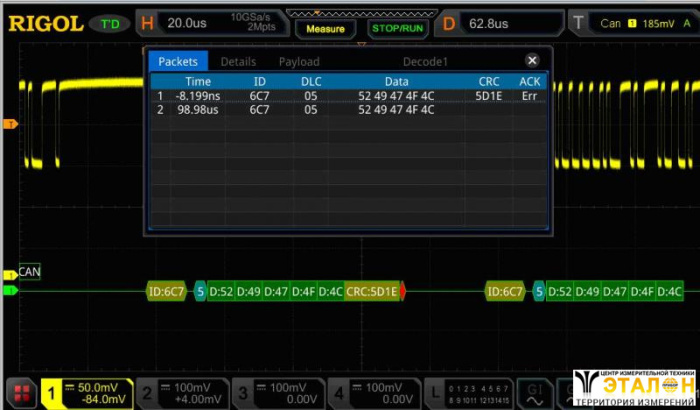This screenshot has width=700, height=410.
Task: Open trigger settings showing Can 185mV
Action: 635,23
